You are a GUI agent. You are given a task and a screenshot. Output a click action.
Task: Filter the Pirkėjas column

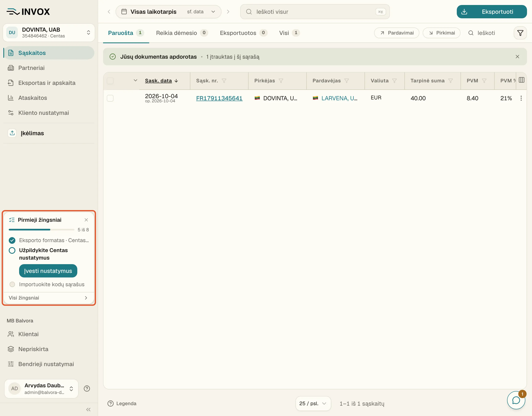coord(281,81)
